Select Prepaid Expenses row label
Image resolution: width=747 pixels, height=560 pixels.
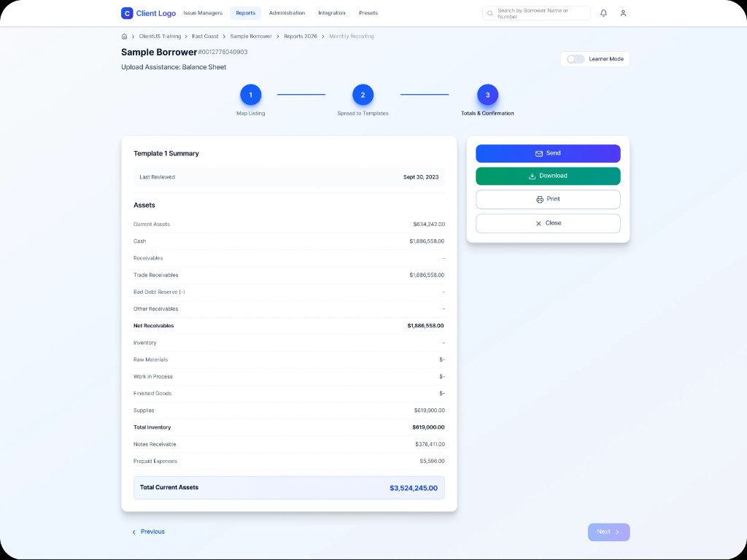click(x=155, y=462)
